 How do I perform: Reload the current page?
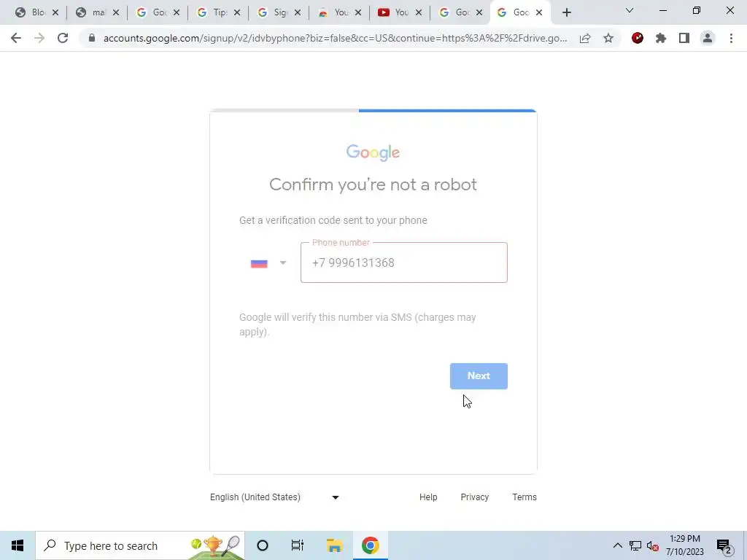[63, 38]
